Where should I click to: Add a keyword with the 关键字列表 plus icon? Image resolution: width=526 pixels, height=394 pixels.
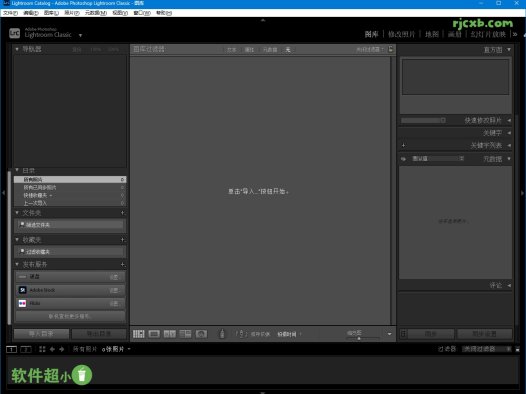point(403,146)
